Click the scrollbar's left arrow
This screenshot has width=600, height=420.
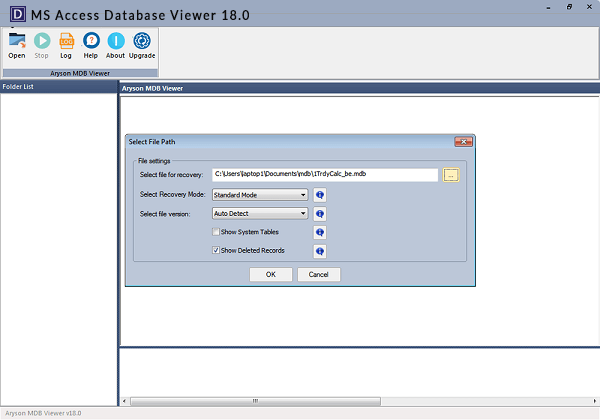[124, 401]
